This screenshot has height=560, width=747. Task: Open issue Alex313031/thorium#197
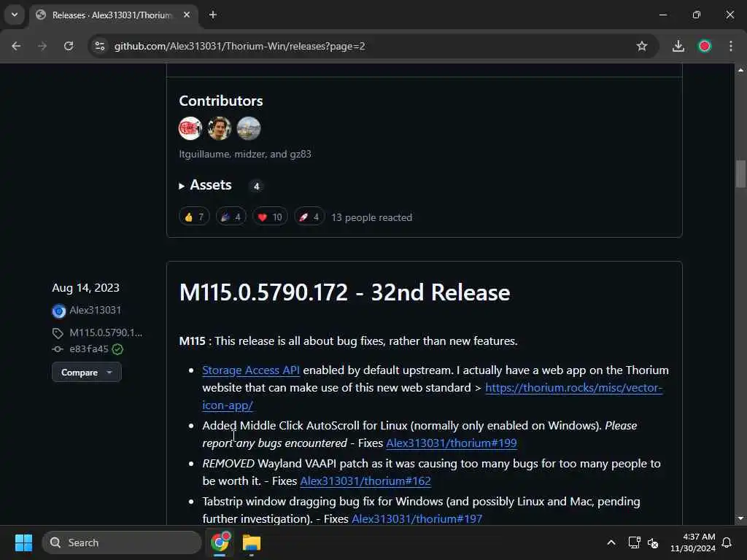point(417,519)
